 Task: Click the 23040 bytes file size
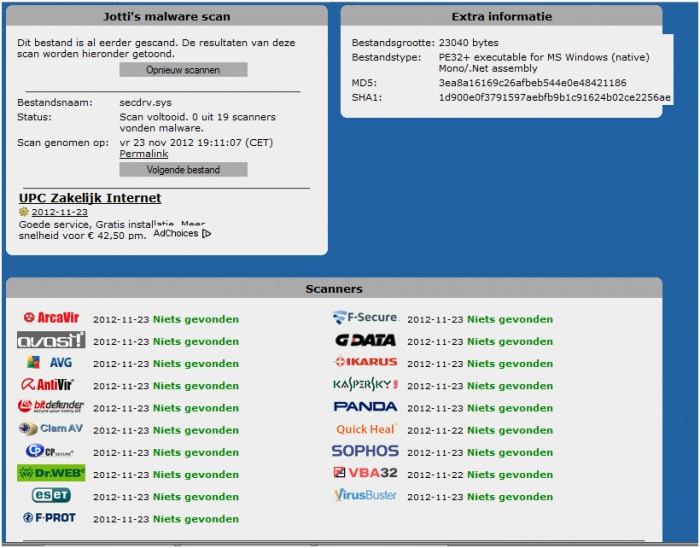click(x=469, y=43)
